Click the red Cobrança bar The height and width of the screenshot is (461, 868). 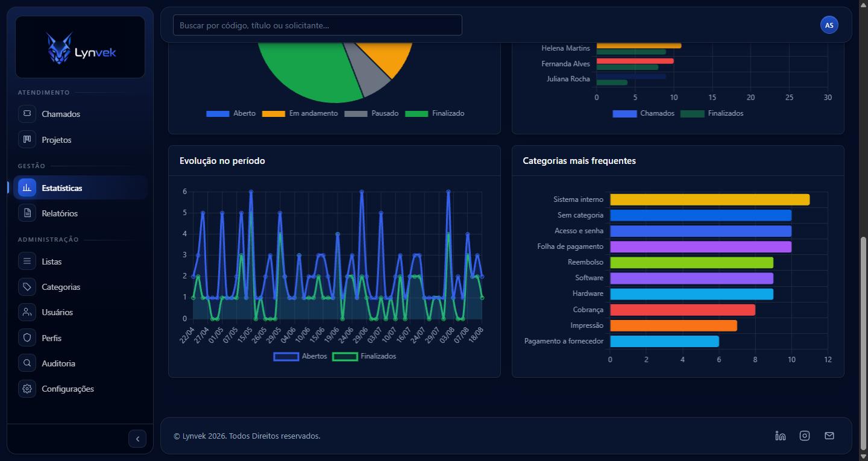[x=682, y=310]
